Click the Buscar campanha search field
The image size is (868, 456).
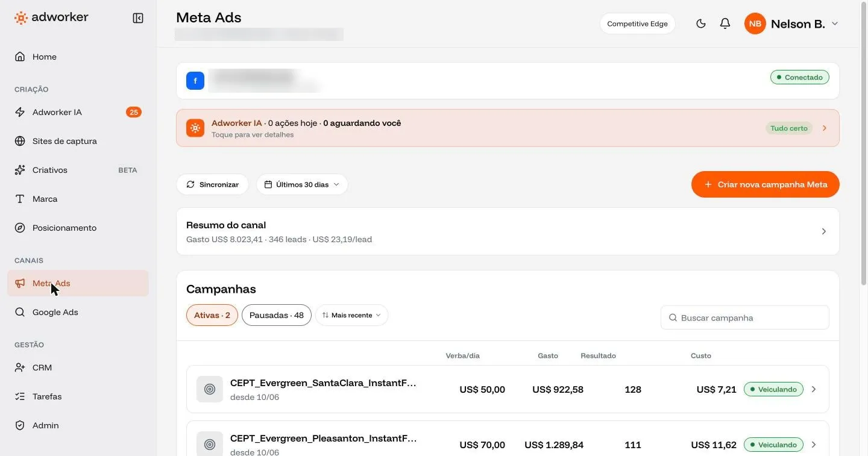[x=745, y=317]
